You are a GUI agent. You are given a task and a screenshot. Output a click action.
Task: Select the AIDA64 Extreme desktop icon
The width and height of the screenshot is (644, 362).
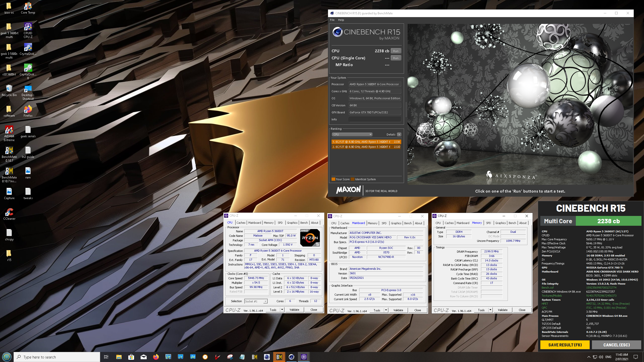coord(9,134)
